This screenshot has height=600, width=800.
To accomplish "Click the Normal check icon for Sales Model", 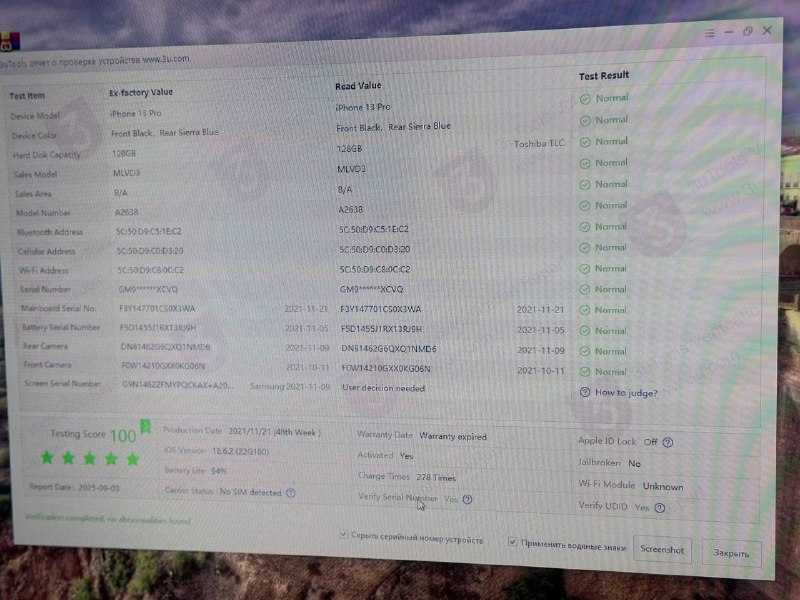I will tap(585, 164).
